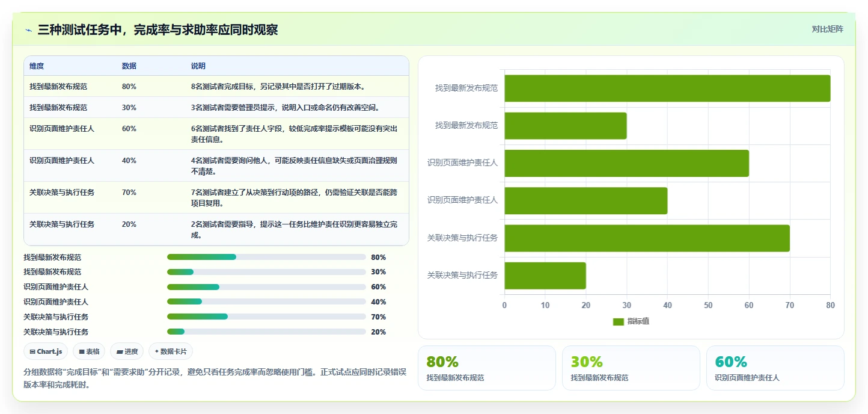Image resolution: width=868 pixels, height=414 pixels.
Task: Click the 30% value in the table's 数据 column
Action: [x=129, y=108]
